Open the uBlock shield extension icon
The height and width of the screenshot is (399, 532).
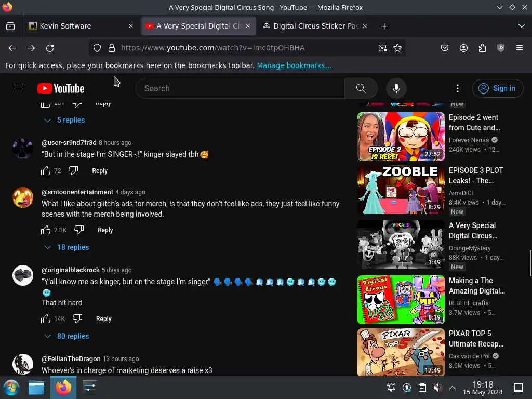(x=501, y=48)
